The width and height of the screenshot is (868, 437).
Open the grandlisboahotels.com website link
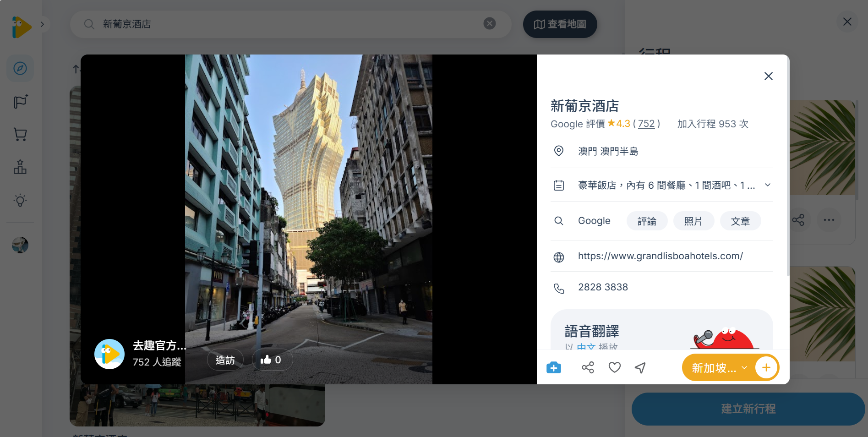(661, 256)
